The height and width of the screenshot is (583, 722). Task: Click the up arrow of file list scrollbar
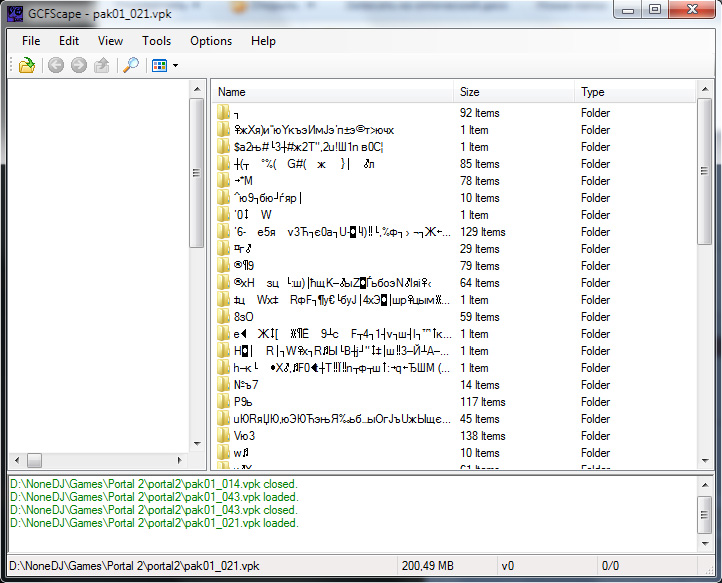[x=705, y=89]
